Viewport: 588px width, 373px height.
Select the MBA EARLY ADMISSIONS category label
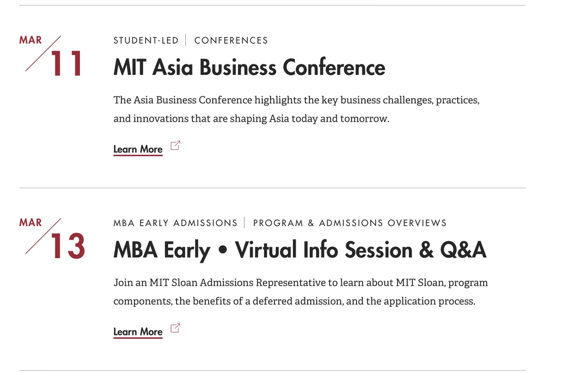click(175, 223)
